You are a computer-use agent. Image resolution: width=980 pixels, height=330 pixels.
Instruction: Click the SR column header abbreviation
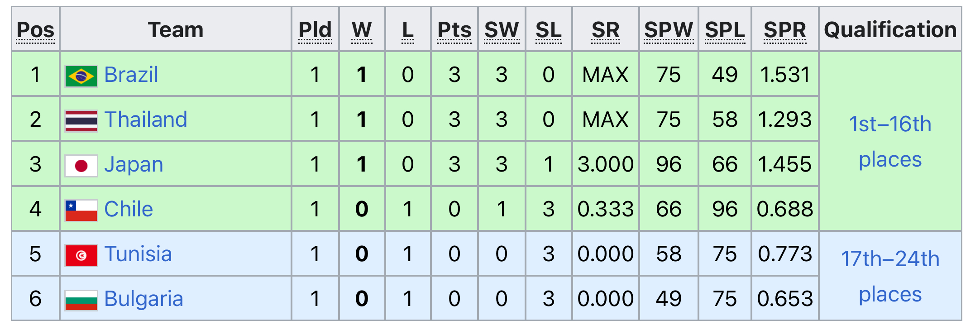(606, 30)
